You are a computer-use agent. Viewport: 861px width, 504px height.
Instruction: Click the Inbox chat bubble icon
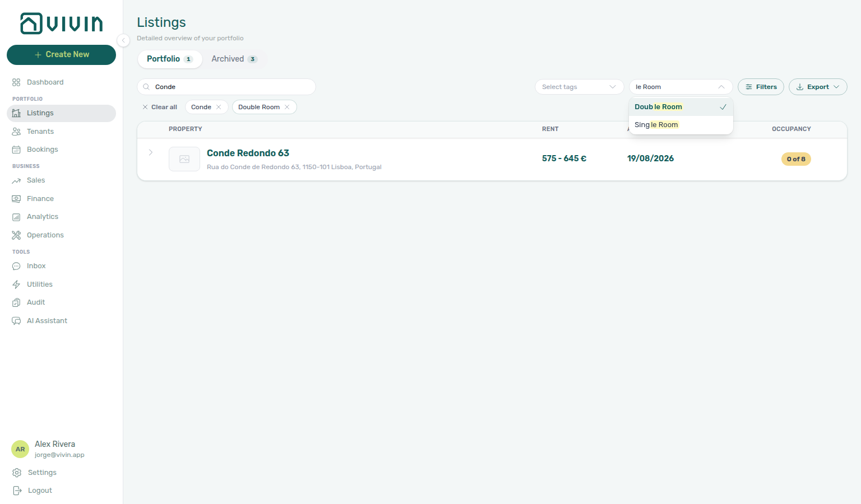16,266
